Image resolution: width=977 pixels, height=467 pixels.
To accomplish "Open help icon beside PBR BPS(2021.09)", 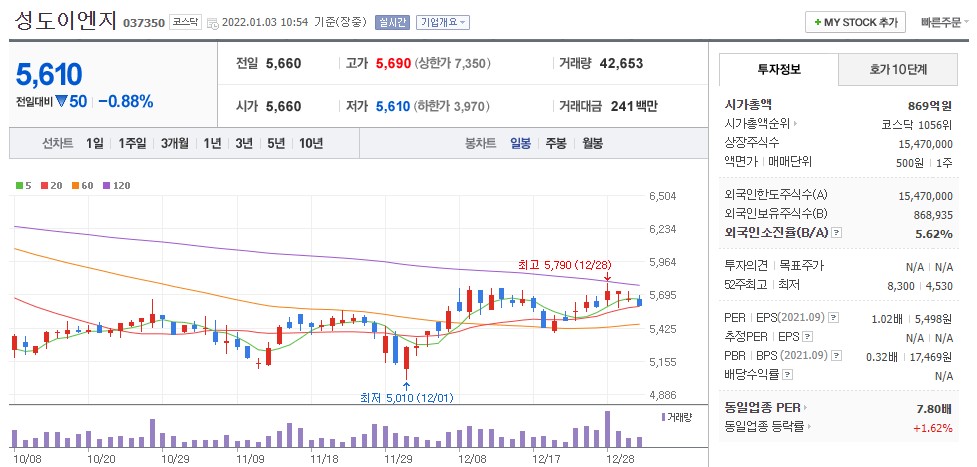I will [837, 355].
